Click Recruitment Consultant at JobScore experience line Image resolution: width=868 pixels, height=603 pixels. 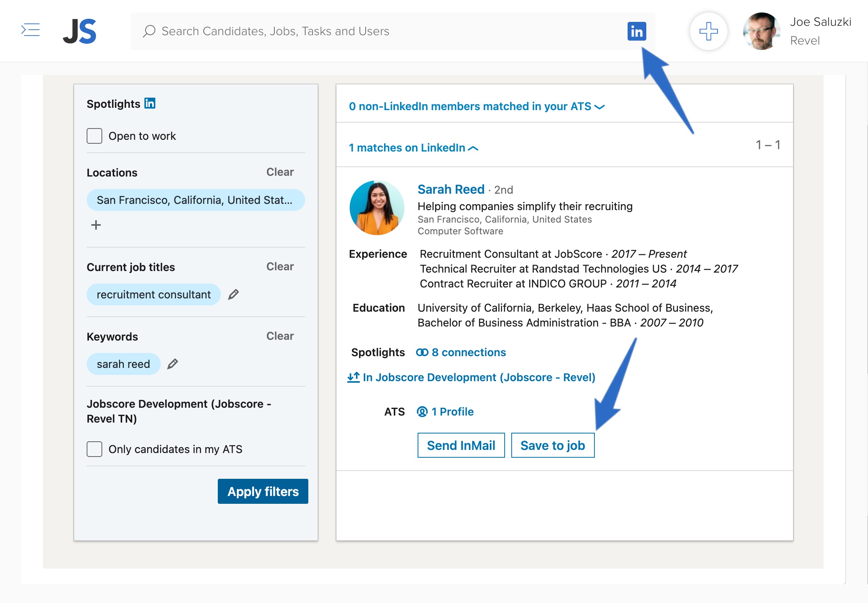click(553, 254)
